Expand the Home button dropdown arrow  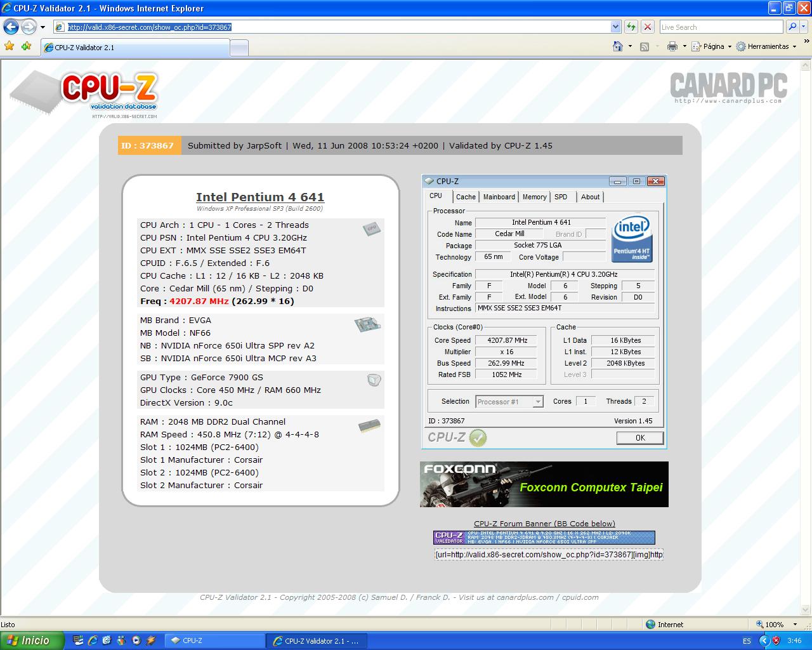(x=630, y=46)
